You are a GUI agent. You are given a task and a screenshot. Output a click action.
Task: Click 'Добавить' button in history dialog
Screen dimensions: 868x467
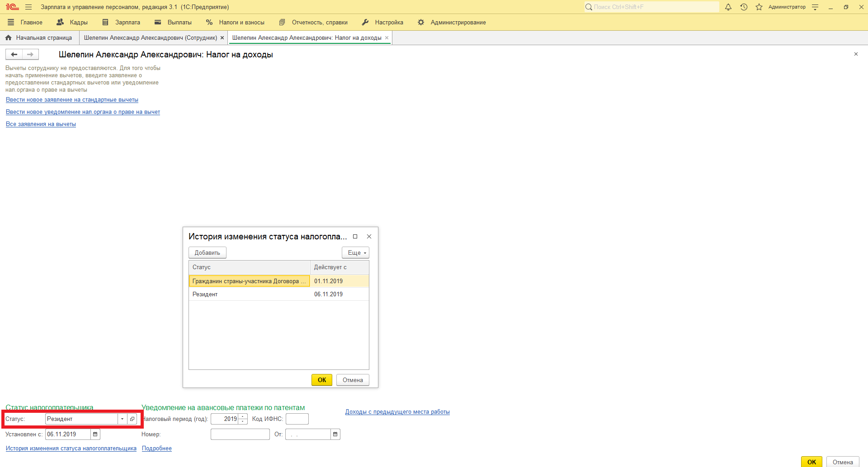(207, 253)
